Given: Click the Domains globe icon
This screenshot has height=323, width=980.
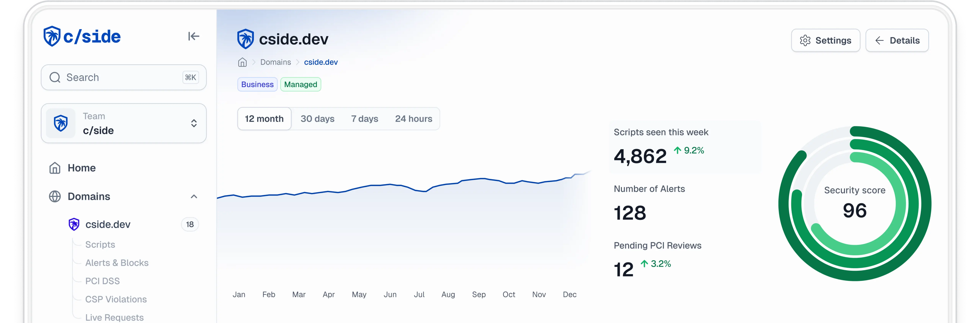Looking at the screenshot, I should click(x=55, y=196).
